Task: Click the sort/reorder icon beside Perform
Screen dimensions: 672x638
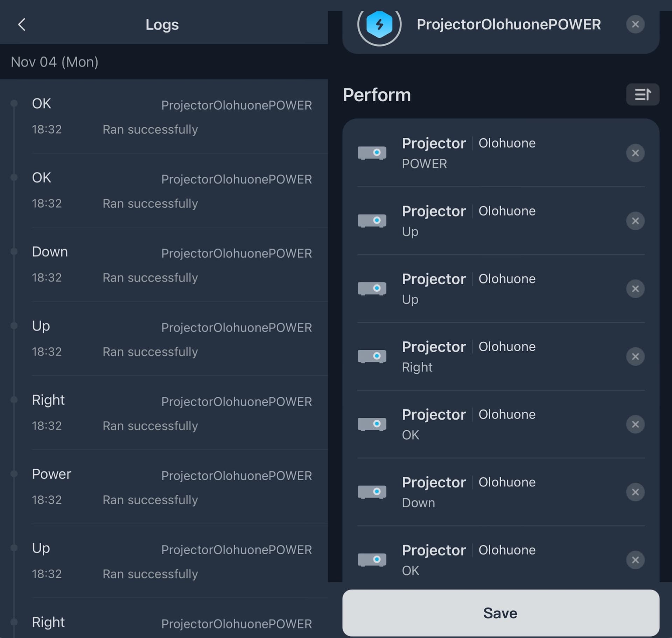Action: point(642,95)
